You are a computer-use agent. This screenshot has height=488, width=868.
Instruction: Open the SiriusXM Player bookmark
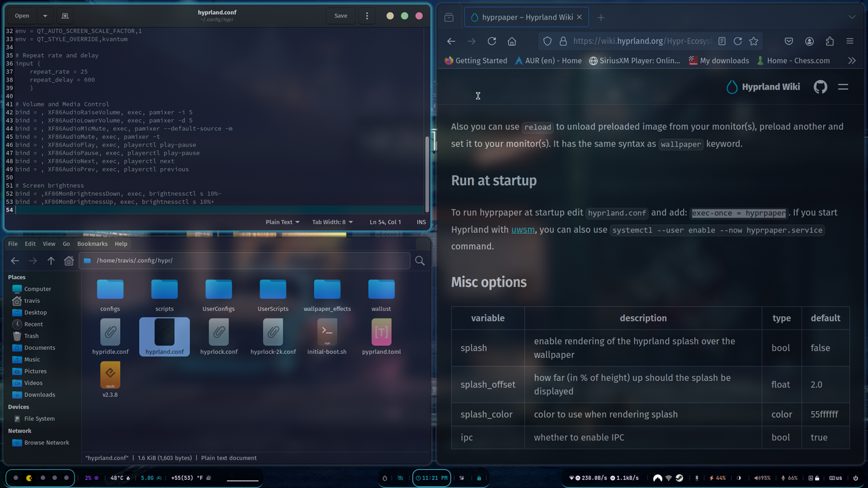(634, 60)
